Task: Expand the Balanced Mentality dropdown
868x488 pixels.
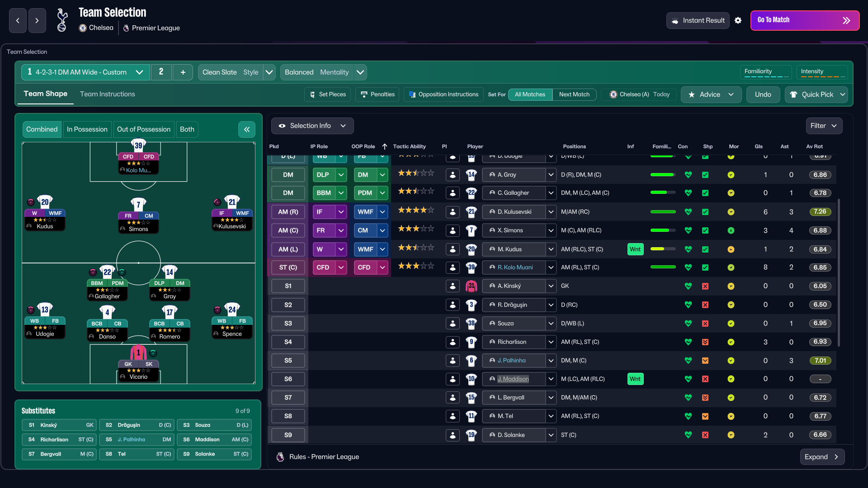Action: [x=360, y=72]
